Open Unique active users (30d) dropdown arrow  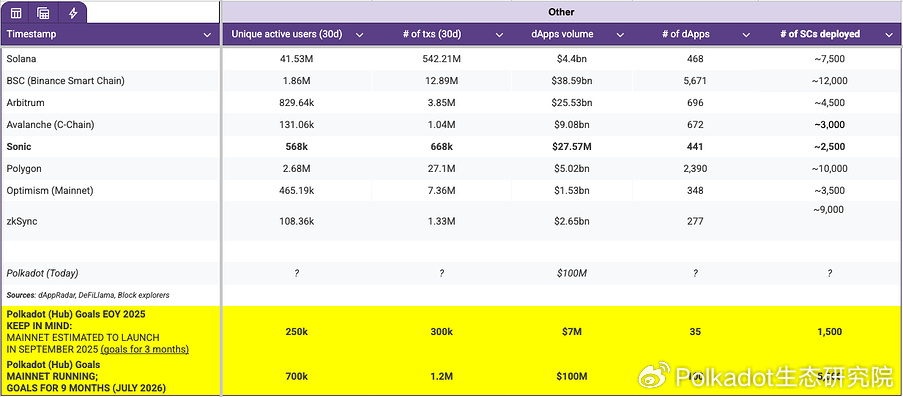(360, 35)
